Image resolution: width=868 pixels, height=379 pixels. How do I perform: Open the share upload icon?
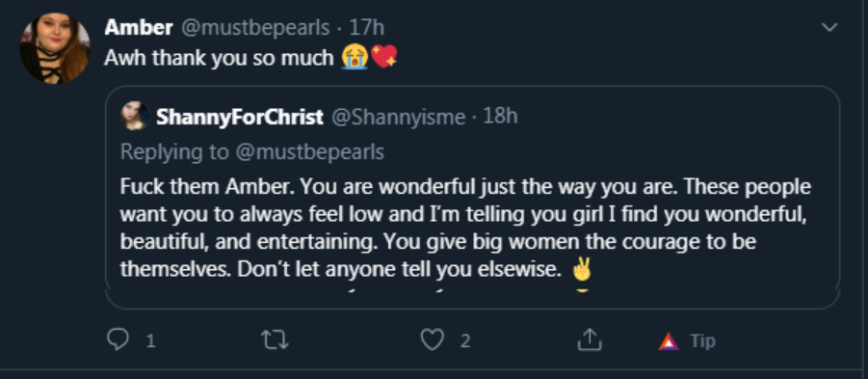pos(590,339)
